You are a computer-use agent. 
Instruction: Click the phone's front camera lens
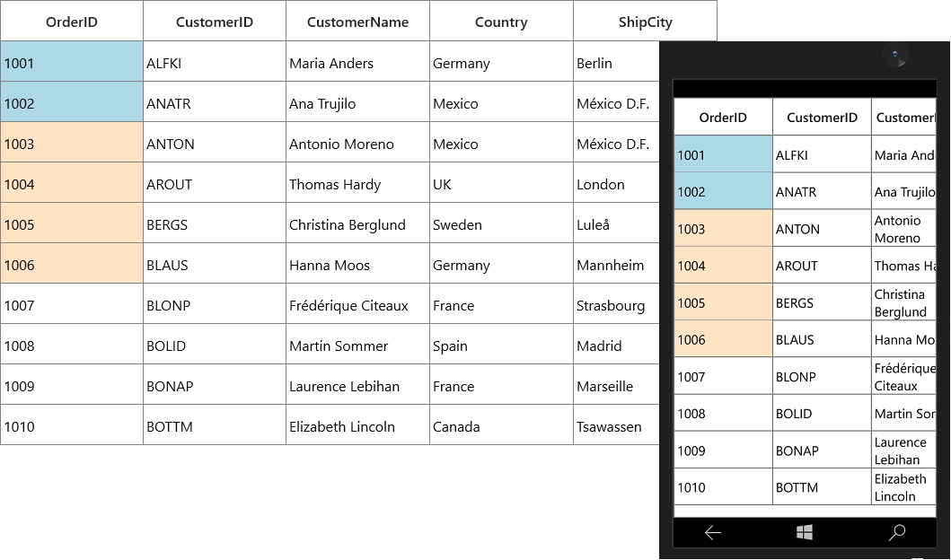tap(895, 55)
